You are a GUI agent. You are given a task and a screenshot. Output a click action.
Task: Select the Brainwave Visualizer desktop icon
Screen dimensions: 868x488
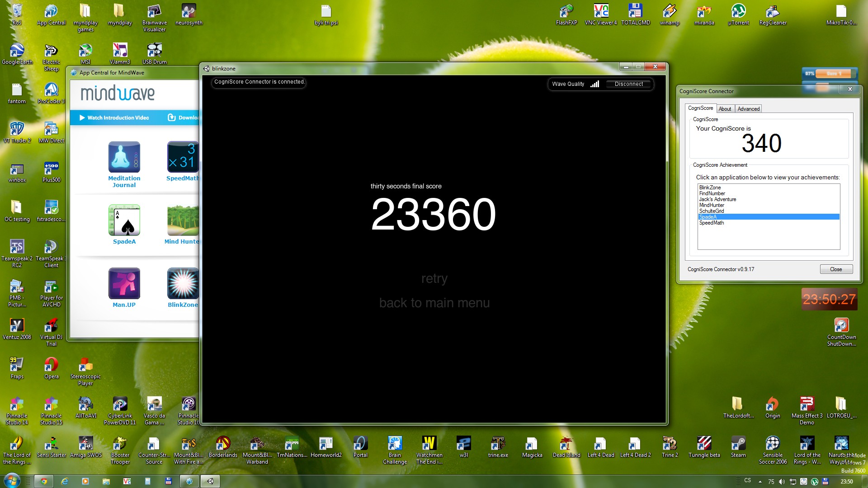coord(154,18)
